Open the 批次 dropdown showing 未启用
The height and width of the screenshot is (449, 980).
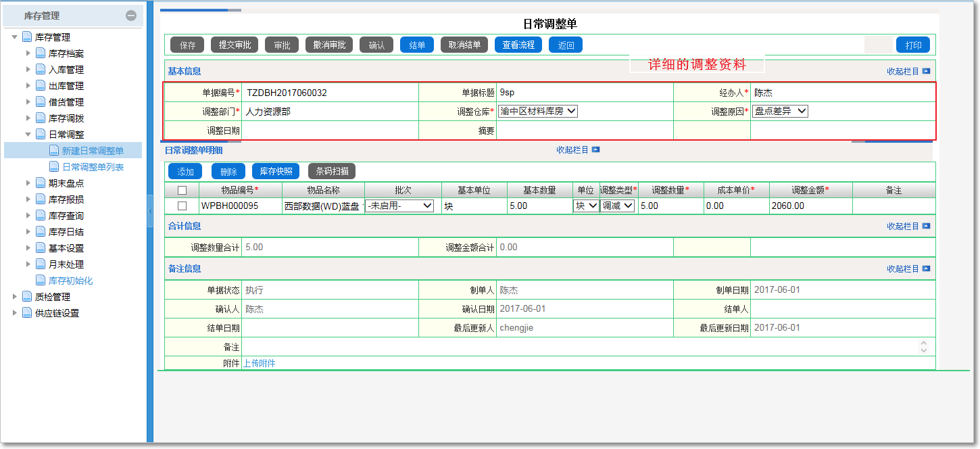point(399,206)
